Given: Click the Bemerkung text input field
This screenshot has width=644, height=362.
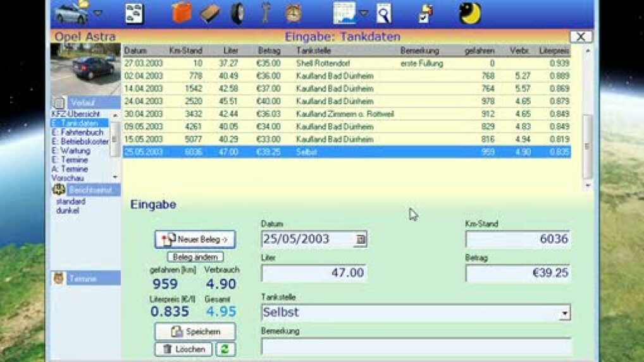Looking at the screenshot, I should point(416,346).
